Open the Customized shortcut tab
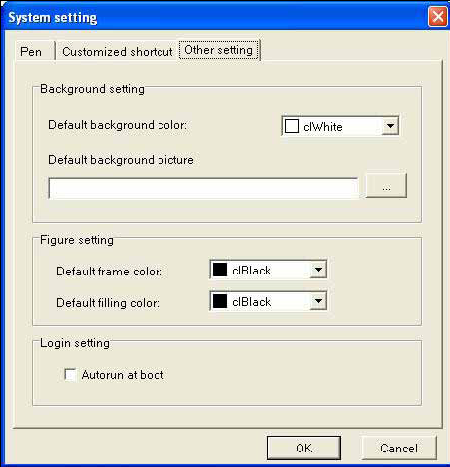The width and height of the screenshot is (450, 467). 117,51
